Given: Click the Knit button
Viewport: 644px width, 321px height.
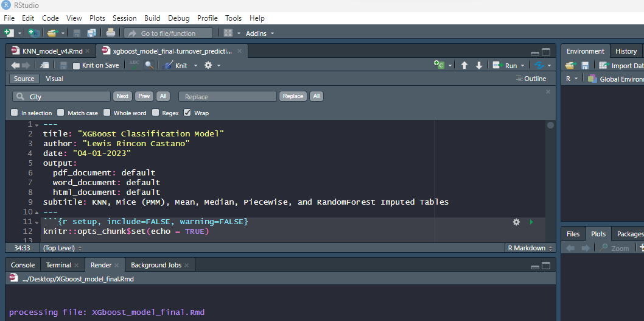Looking at the screenshot, I should coord(175,65).
